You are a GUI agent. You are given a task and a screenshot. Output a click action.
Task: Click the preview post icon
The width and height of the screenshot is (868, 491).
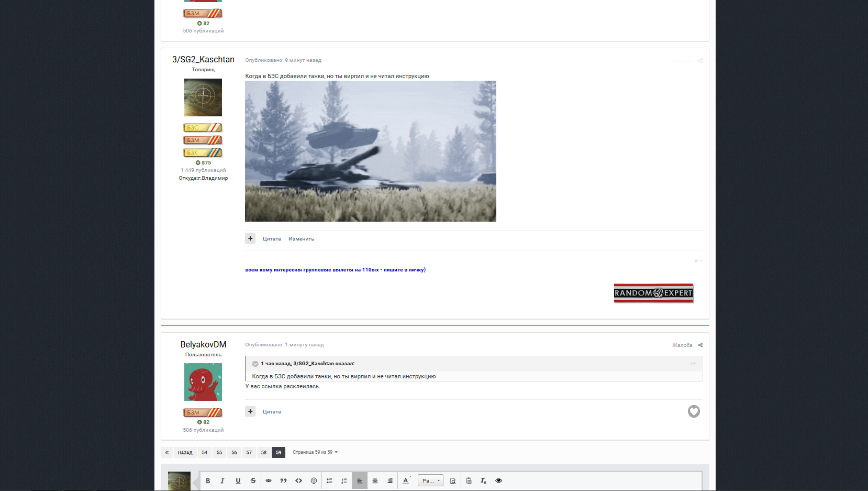click(x=453, y=481)
